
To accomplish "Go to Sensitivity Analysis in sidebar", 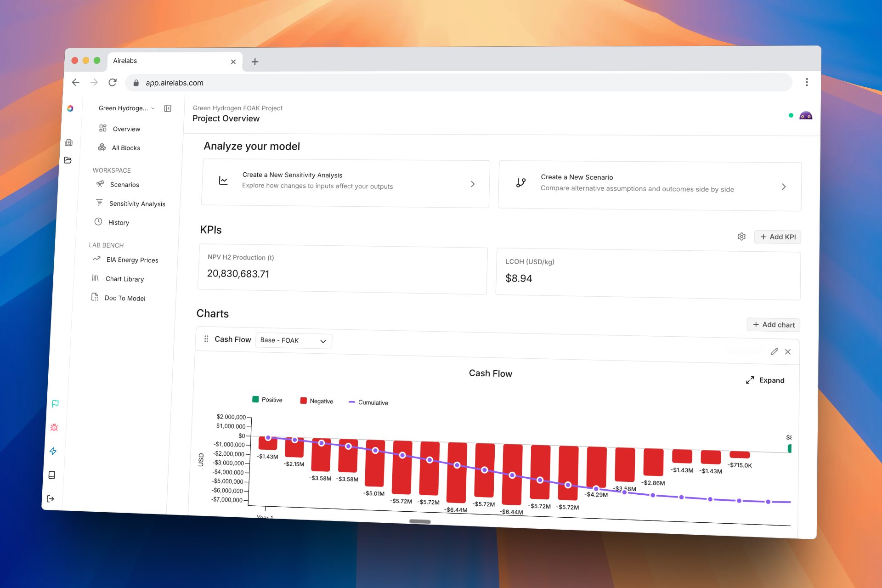I will (x=130, y=204).
